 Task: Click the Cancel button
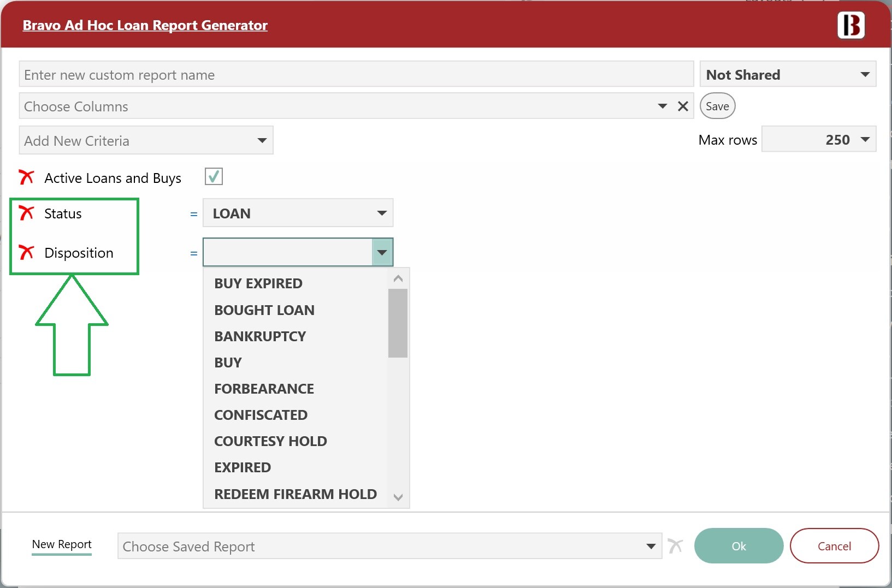click(x=834, y=545)
